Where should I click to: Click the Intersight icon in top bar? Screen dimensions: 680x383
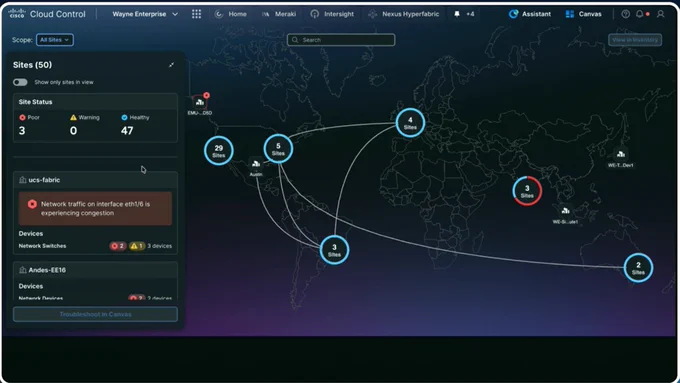314,14
